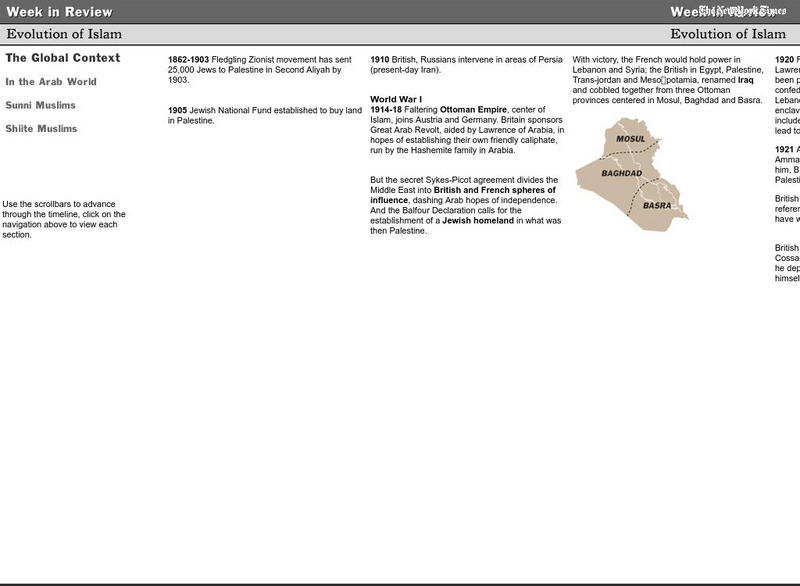The height and width of the screenshot is (586, 800).
Task: Click the bold Jewish homeland text
Action: point(478,221)
